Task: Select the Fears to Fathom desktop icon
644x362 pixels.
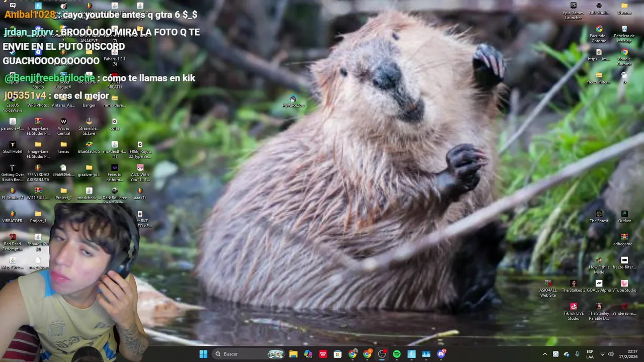Action: tap(114, 172)
